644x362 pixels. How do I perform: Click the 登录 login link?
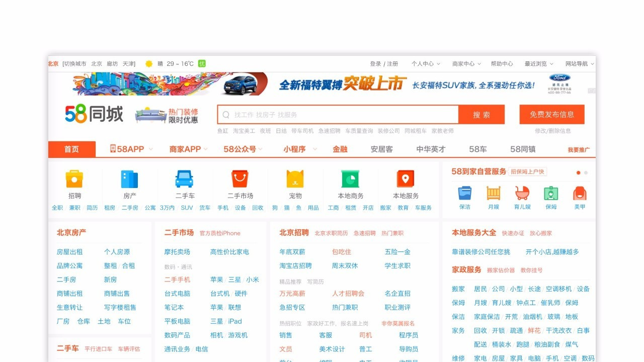click(x=375, y=64)
